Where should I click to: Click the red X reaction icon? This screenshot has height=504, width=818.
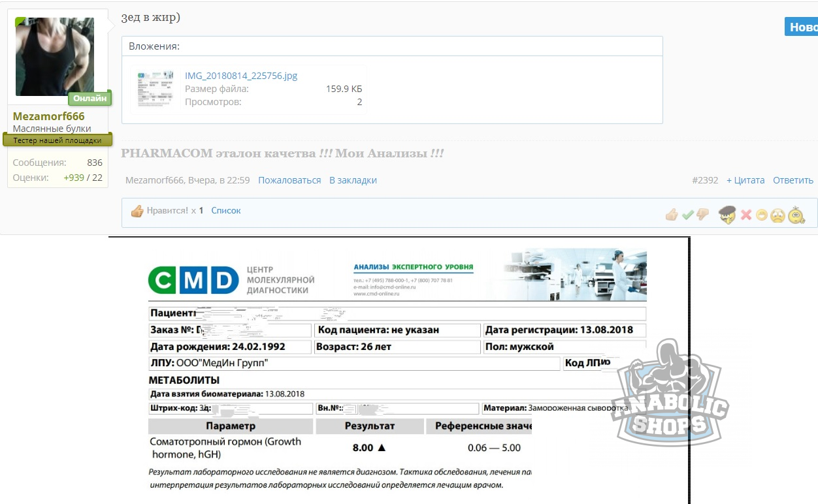pos(746,215)
